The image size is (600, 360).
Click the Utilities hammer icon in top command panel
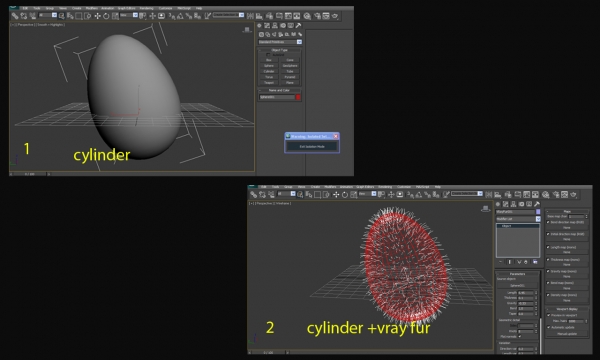(298, 26)
